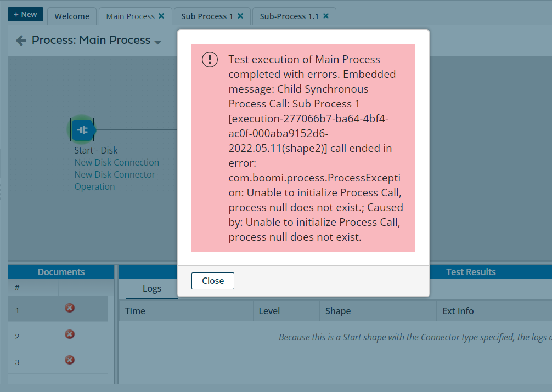Open the Main Process title dropdown arrow
This screenshot has height=392, width=552.
[157, 41]
